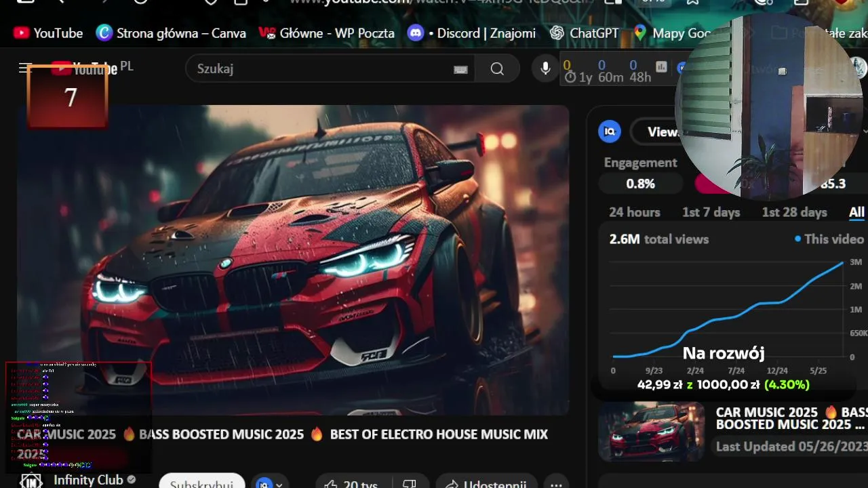Dislike the video with thumbs down
The image size is (868, 488).
(409, 483)
